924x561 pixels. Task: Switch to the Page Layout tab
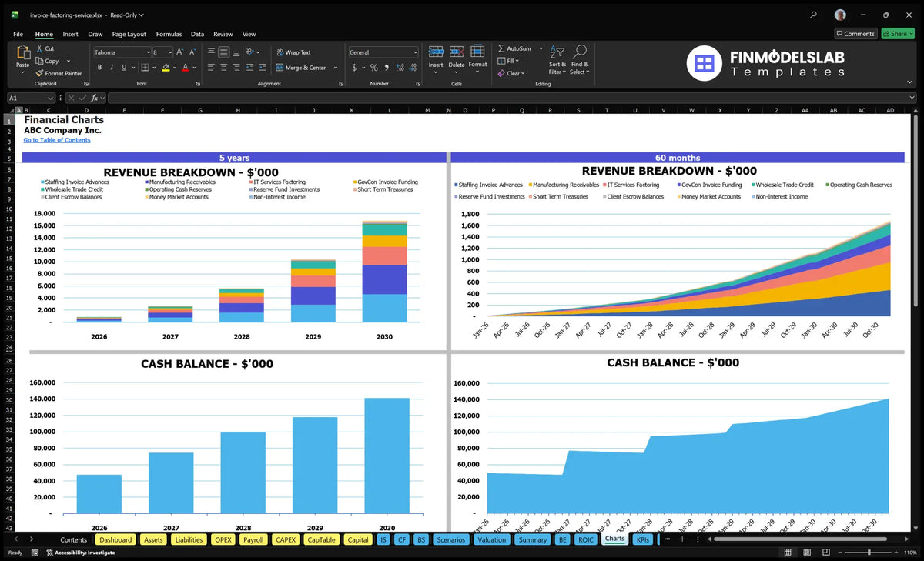point(129,34)
